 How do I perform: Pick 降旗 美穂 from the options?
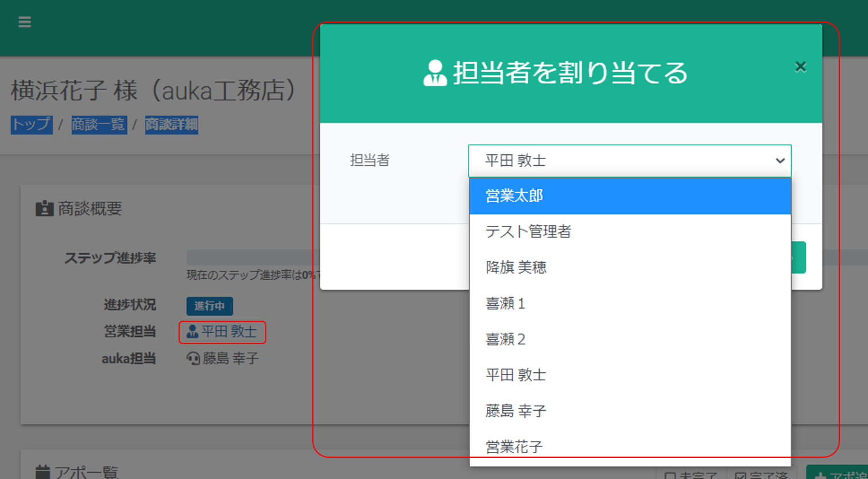[x=630, y=267]
